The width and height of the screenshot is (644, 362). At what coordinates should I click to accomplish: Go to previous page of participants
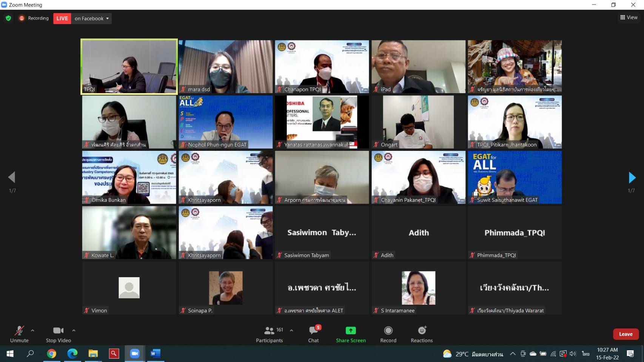12,177
